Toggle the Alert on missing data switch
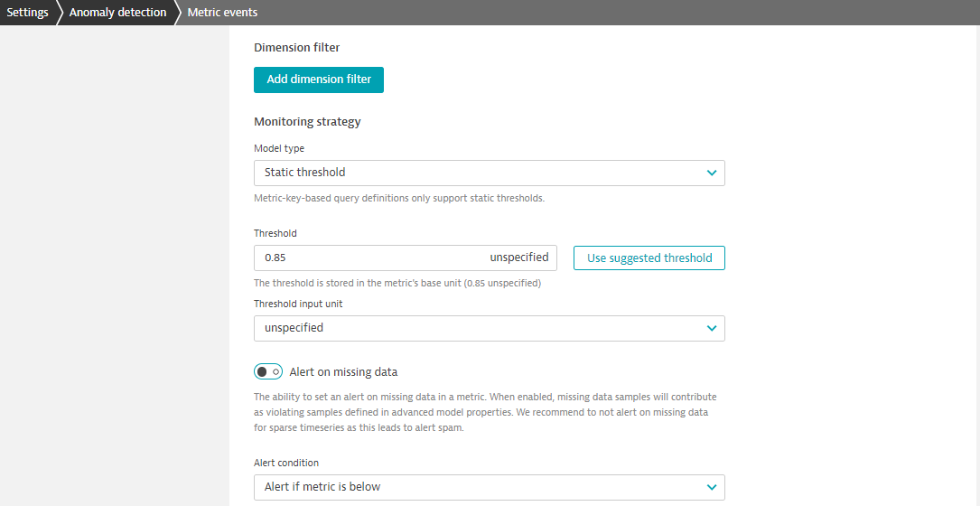The image size is (980, 506). (x=268, y=371)
